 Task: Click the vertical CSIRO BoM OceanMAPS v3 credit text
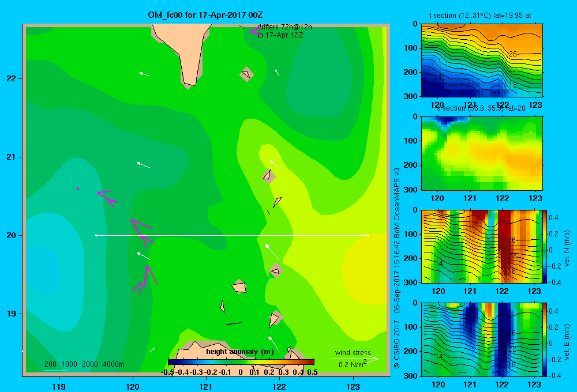click(397, 267)
